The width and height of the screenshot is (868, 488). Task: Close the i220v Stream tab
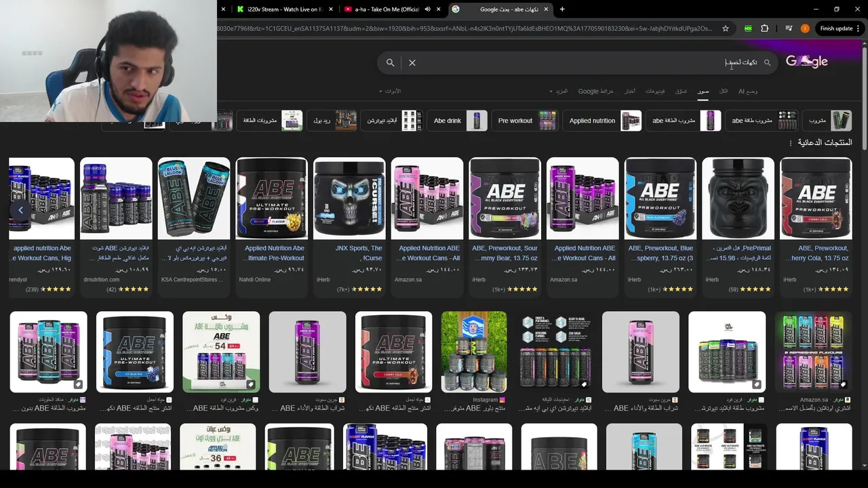[x=331, y=9]
